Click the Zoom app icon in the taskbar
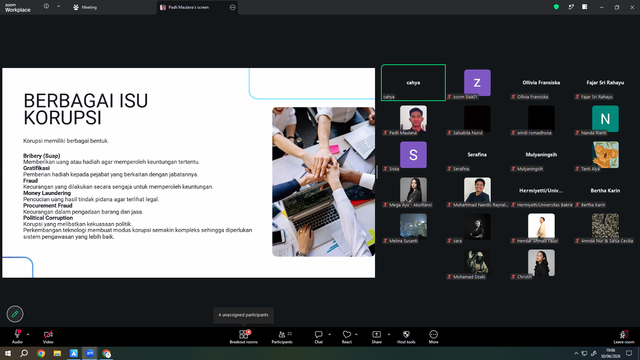Image resolution: width=640 pixels, height=360 pixels. click(x=90, y=353)
